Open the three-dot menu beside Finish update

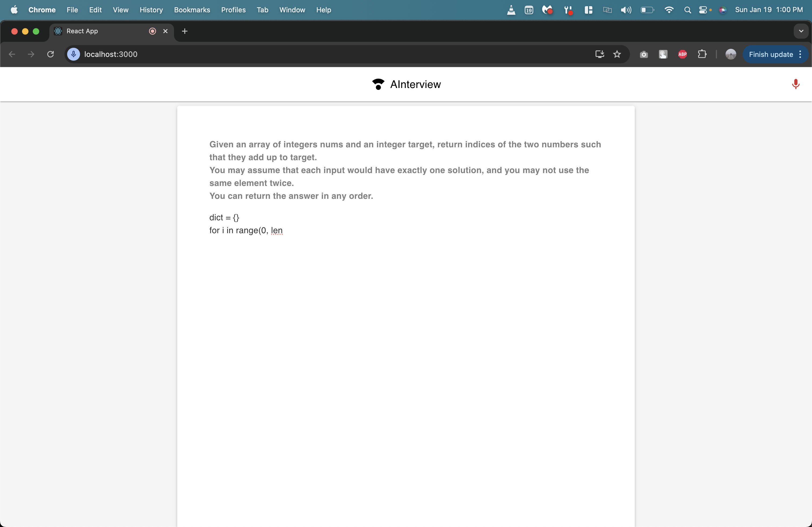(x=800, y=54)
